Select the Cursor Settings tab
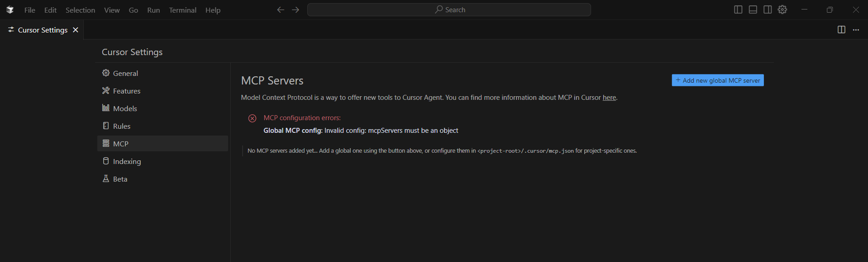Screen dimensions: 868x262 coord(43,30)
